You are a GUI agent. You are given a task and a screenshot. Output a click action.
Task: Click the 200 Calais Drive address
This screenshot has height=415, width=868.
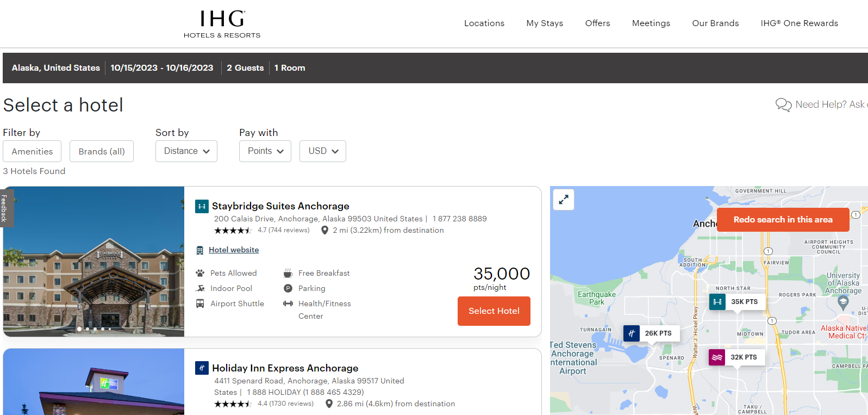tap(318, 219)
